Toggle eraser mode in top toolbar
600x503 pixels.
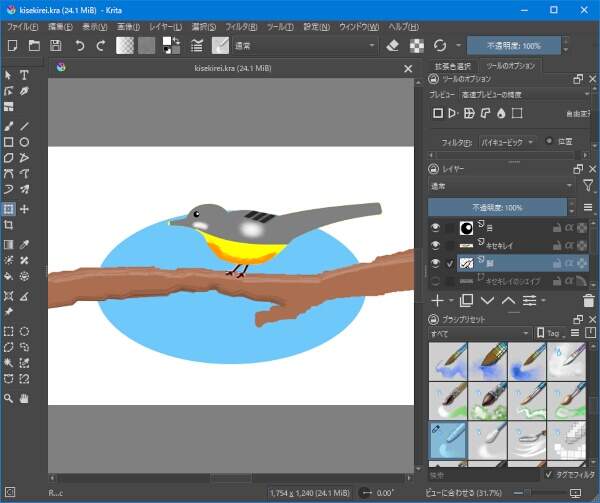tap(392, 46)
